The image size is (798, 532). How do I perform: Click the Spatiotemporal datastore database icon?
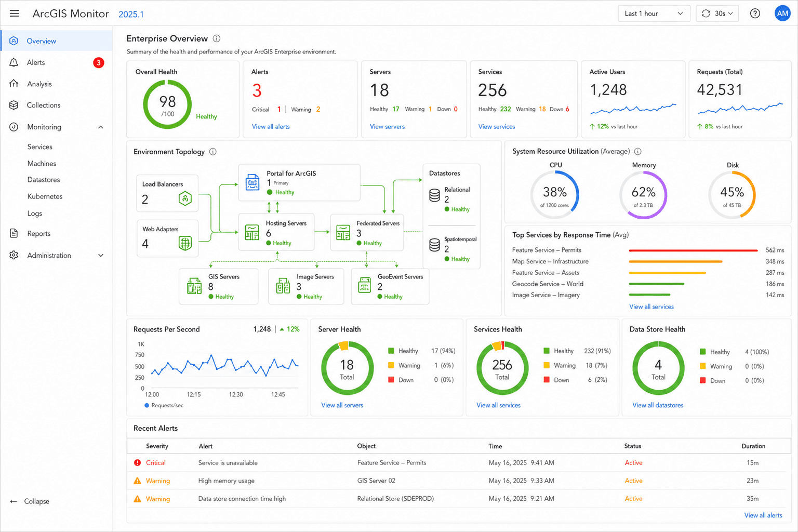[x=435, y=245]
